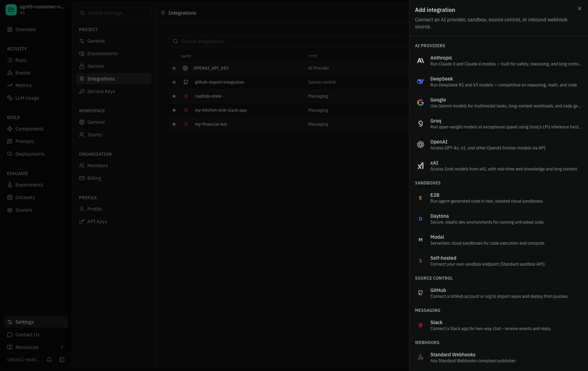The height and width of the screenshot is (371, 588).
Task: Toggle sidebar collapse icon in footer
Action: [62, 360]
